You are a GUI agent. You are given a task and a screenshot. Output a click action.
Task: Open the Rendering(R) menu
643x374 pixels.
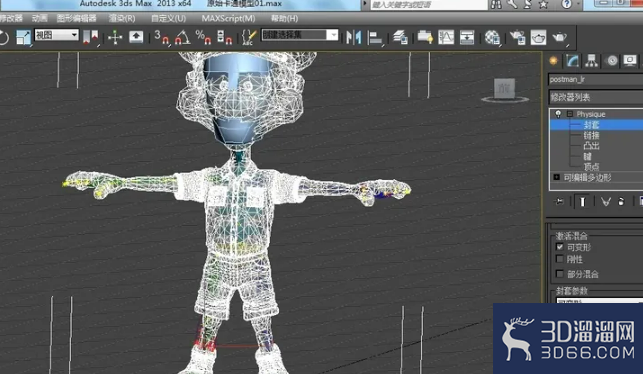point(122,18)
